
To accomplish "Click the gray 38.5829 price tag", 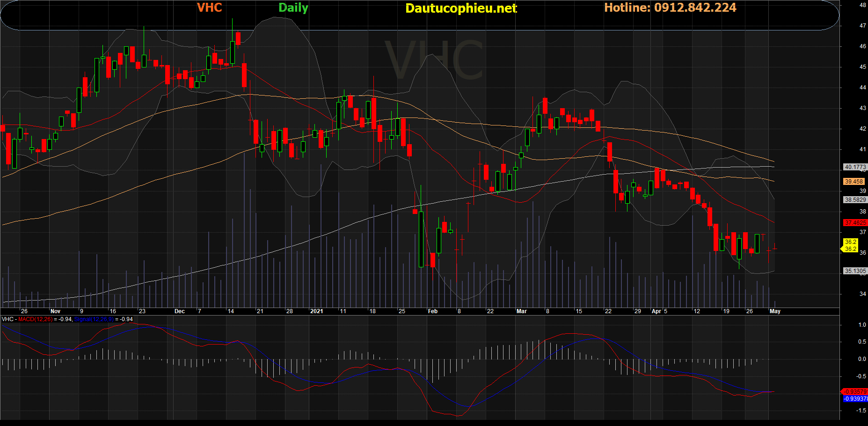I will [855, 200].
